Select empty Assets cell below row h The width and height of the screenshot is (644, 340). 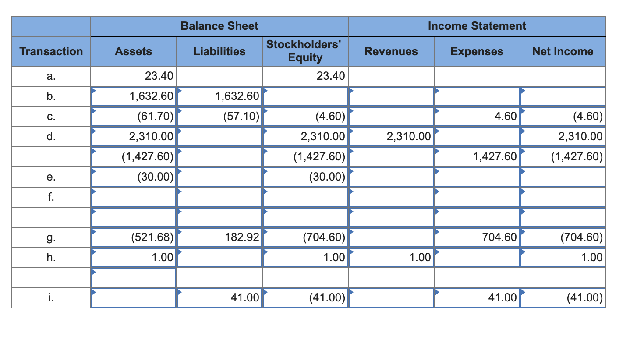(x=133, y=277)
